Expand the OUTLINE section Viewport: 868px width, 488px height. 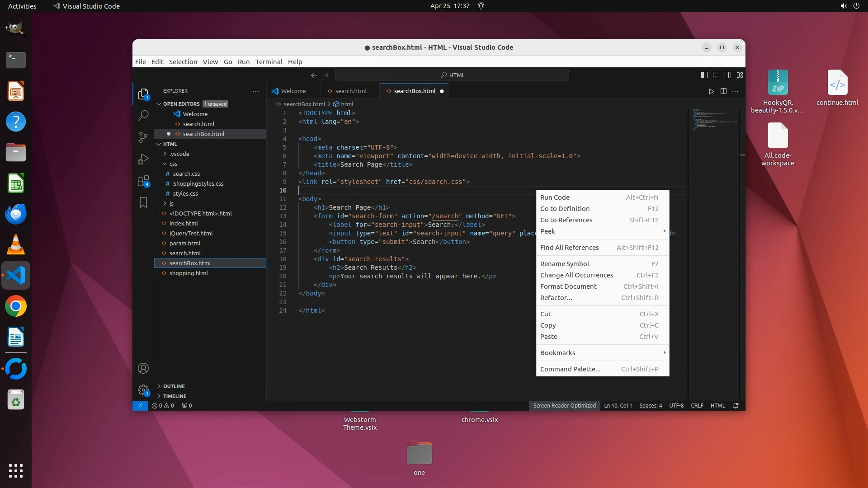(174, 386)
